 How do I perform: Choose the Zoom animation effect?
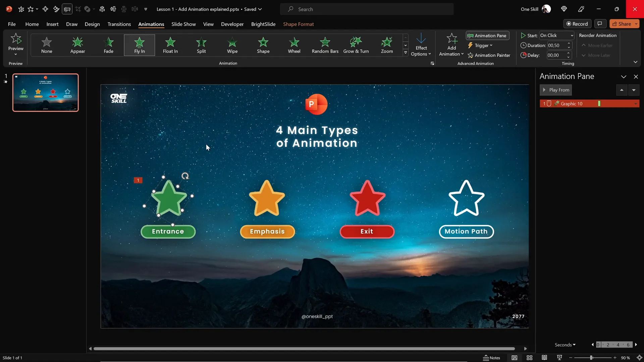(x=387, y=45)
